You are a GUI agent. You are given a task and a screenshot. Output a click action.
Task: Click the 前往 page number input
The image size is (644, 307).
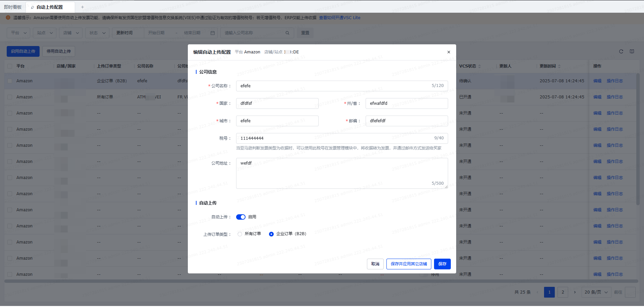630,292
